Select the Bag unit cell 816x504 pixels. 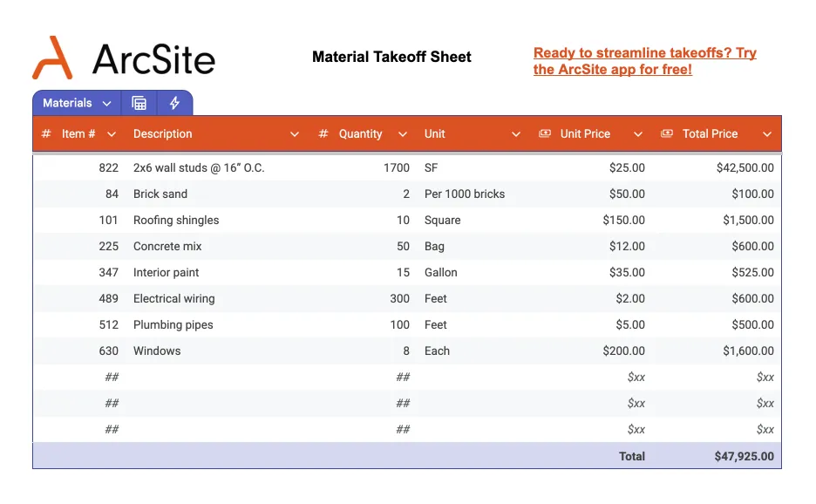pyautogui.click(x=434, y=246)
